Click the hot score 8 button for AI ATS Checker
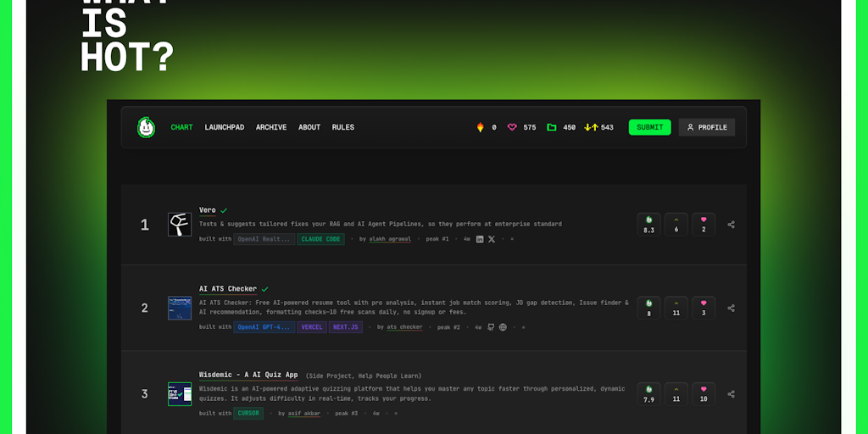 648,309
